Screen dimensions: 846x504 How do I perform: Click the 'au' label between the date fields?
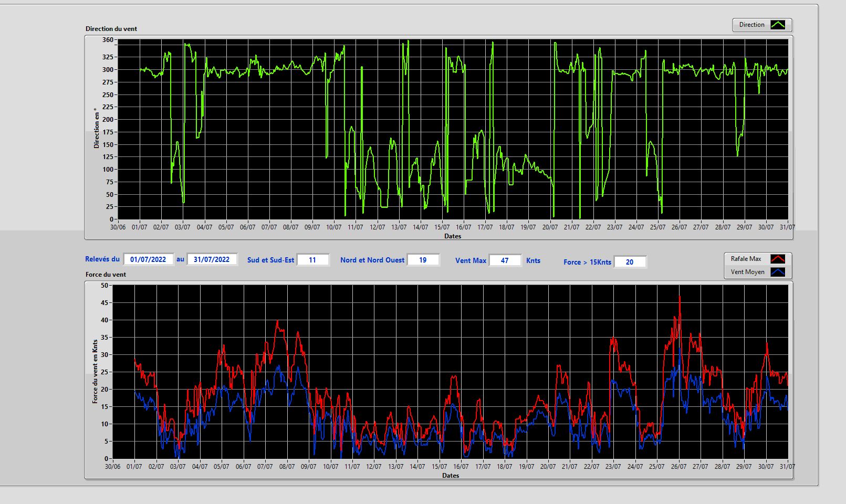pos(180,259)
